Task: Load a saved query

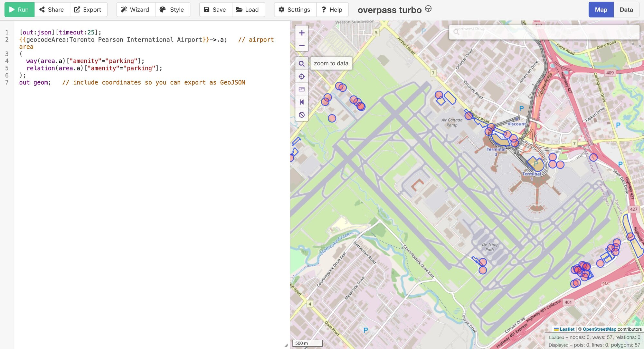Action: pyautogui.click(x=248, y=10)
